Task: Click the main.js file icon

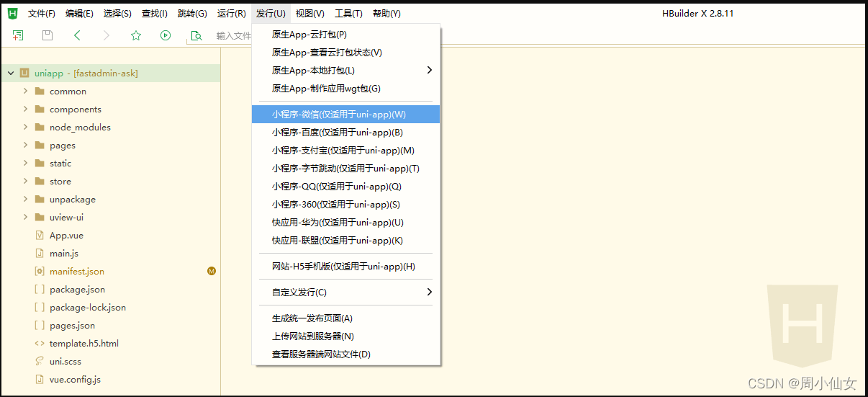Action: pyautogui.click(x=40, y=254)
